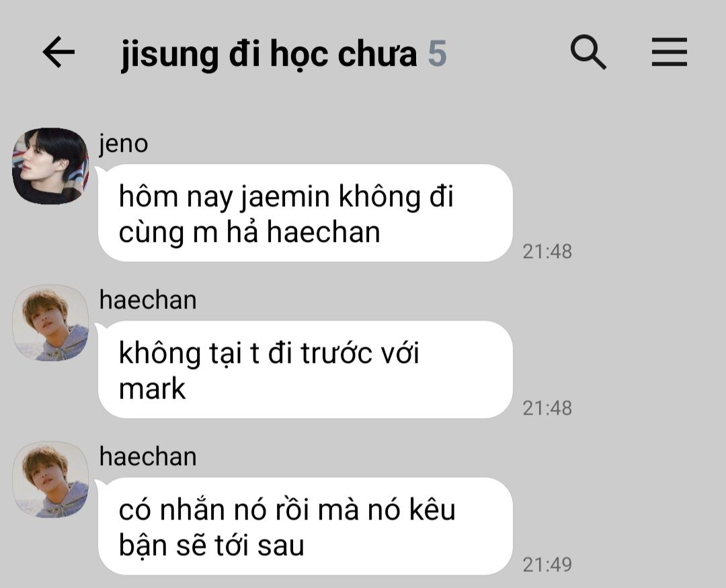Tap the member count 5

tap(437, 54)
